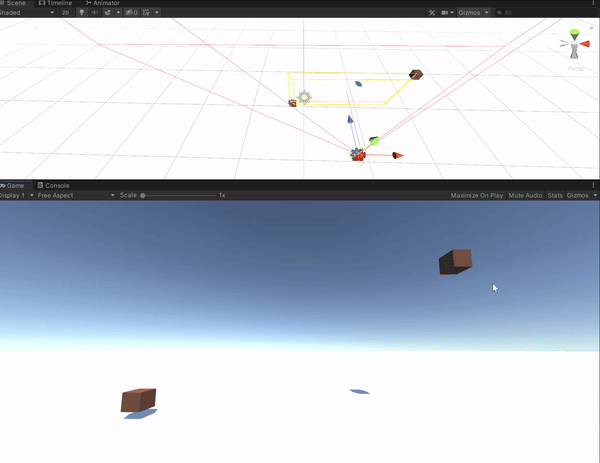Image resolution: width=600 pixels, height=463 pixels.
Task: Open the component tools wrench icon
Action: [432, 13]
